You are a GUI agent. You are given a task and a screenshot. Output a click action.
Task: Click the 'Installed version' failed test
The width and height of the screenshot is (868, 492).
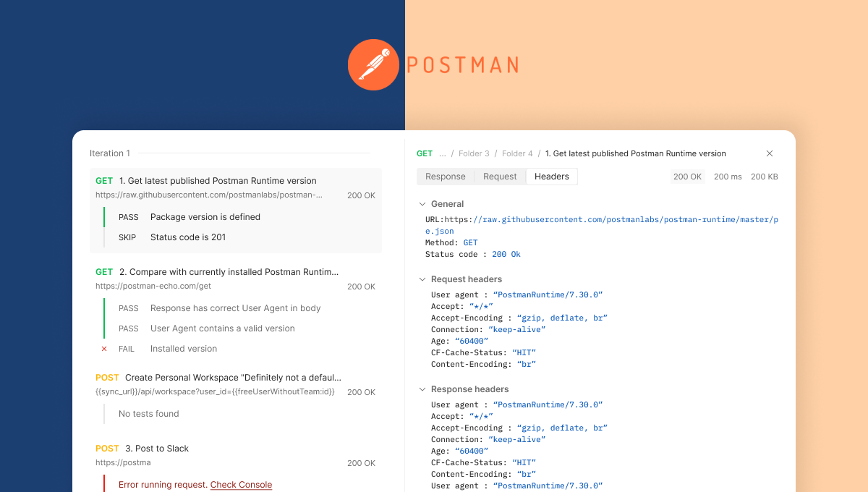[x=184, y=349]
